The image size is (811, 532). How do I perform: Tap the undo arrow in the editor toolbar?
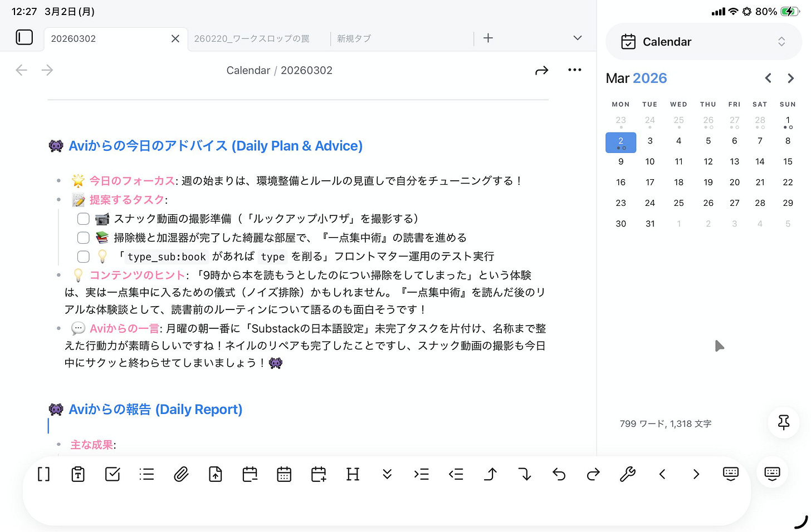click(559, 474)
